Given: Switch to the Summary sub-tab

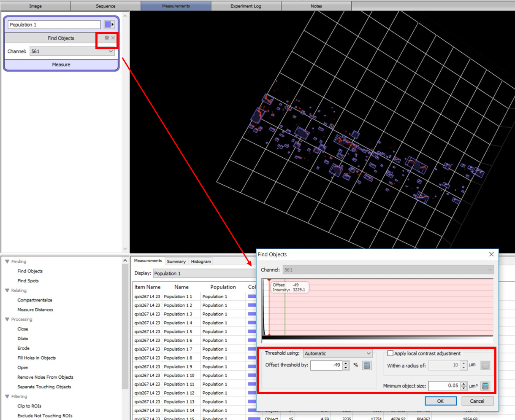Looking at the screenshot, I should click(x=176, y=261).
